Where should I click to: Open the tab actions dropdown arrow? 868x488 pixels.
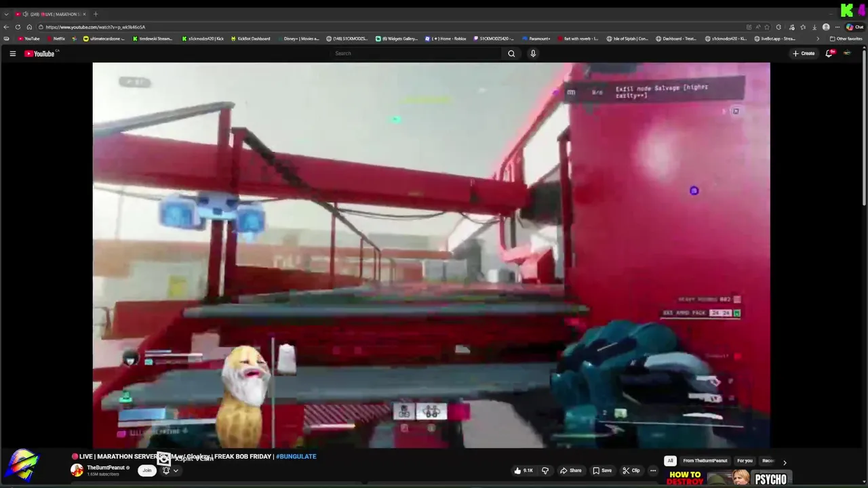click(6, 14)
